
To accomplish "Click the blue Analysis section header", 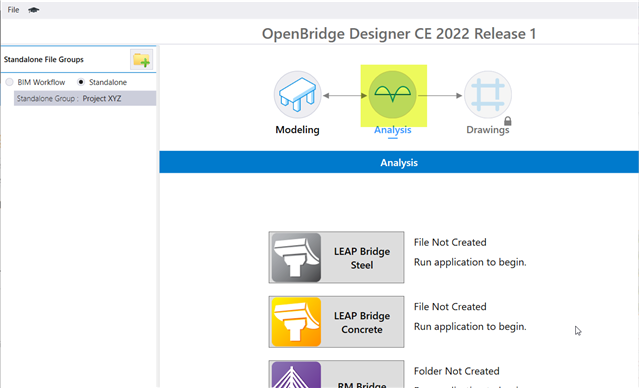I will click(x=399, y=162).
